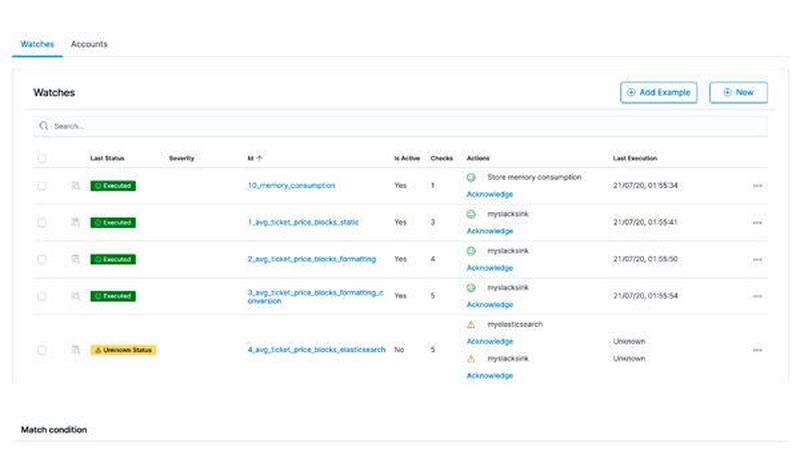Click the myelasticsearch action label
Image resolution: width=800 pixels, height=451 pixels.
pos(515,324)
